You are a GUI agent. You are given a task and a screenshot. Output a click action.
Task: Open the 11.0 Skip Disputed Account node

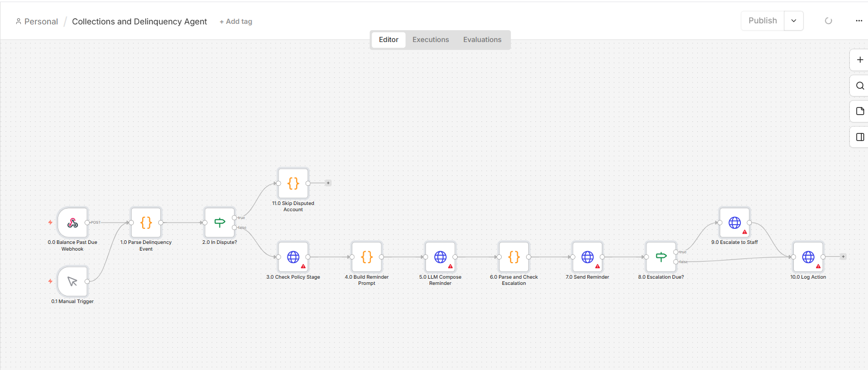click(293, 183)
